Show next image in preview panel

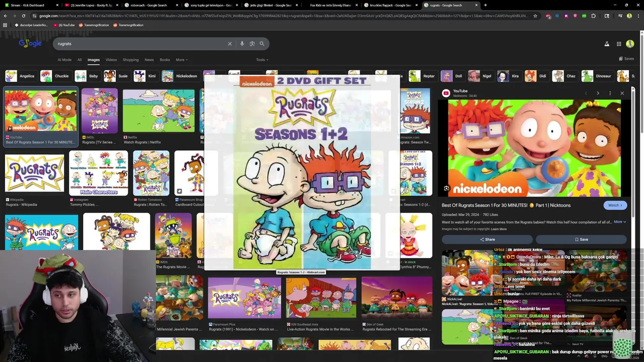point(598,93)
